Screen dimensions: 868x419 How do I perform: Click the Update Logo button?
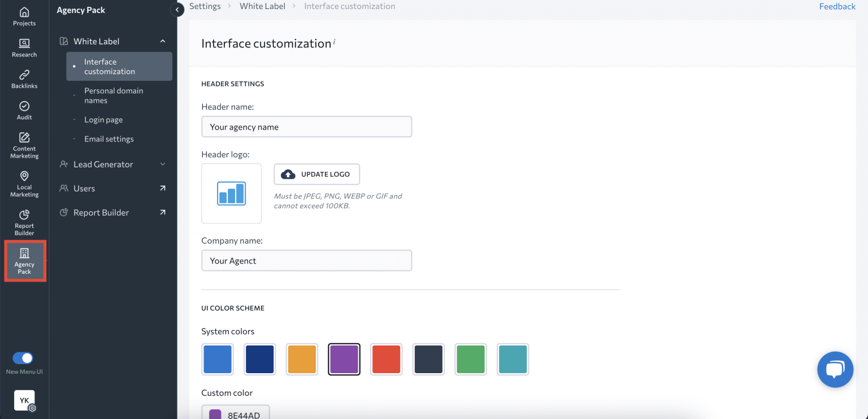(x=316, y=174)
